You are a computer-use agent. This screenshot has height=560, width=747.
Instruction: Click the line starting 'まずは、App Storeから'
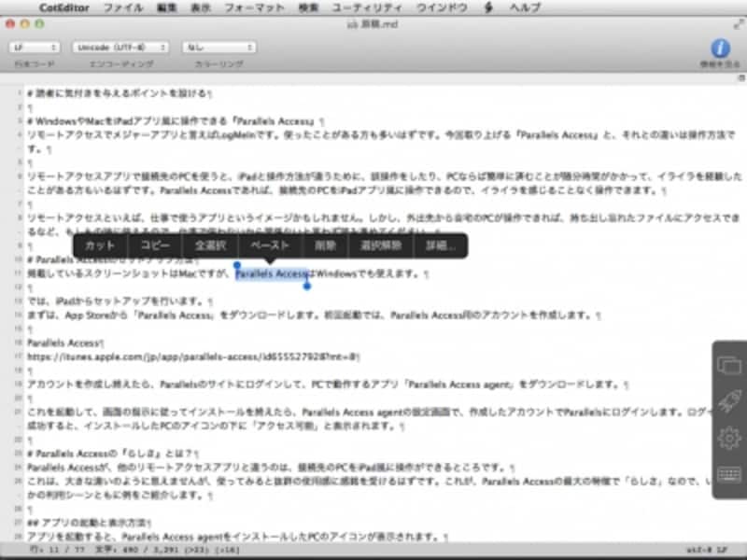313,315
